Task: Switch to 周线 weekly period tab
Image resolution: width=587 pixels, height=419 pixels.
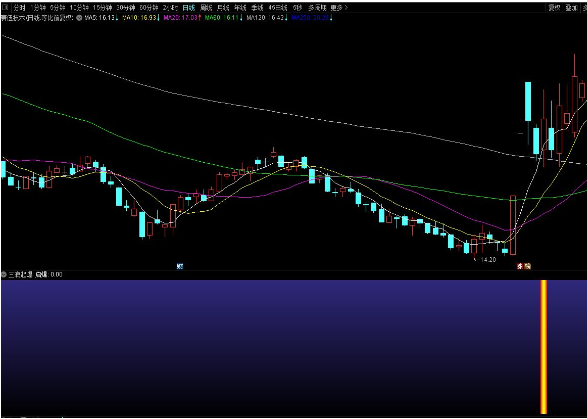Action: (x=206, y=7)
